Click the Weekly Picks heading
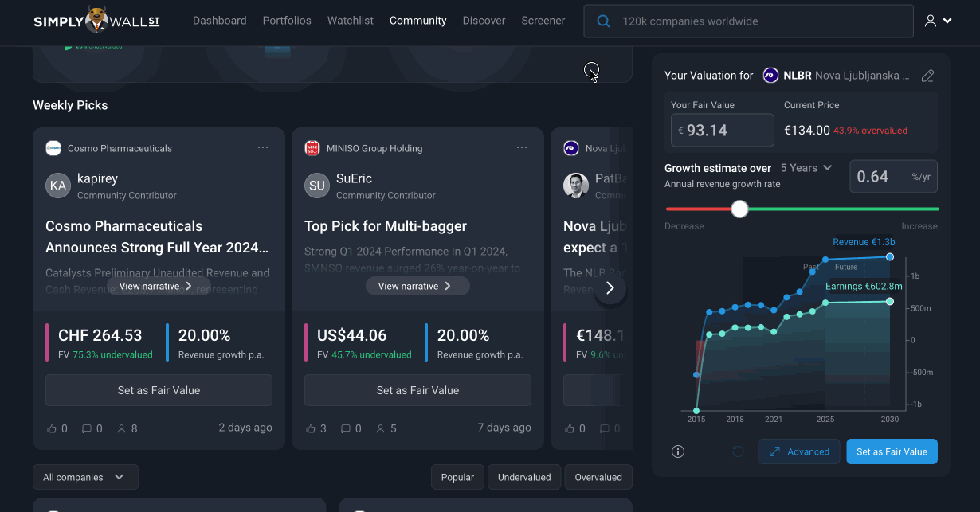Image resolution: width=980 pixels, height=512 pixels. [x=70, y=105]
